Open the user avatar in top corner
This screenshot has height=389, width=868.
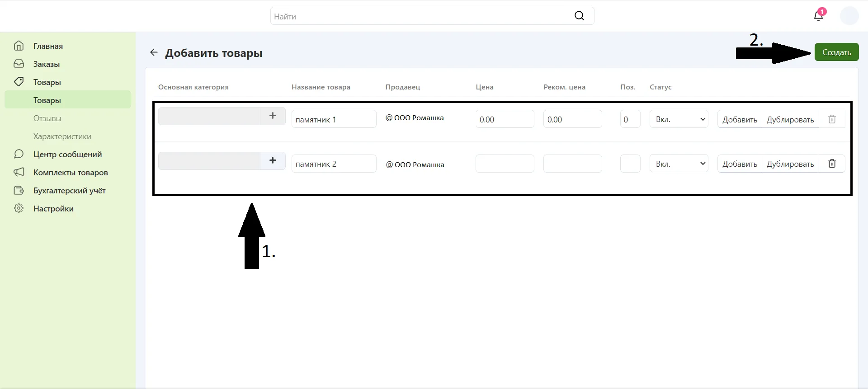(x=849, y=16)
